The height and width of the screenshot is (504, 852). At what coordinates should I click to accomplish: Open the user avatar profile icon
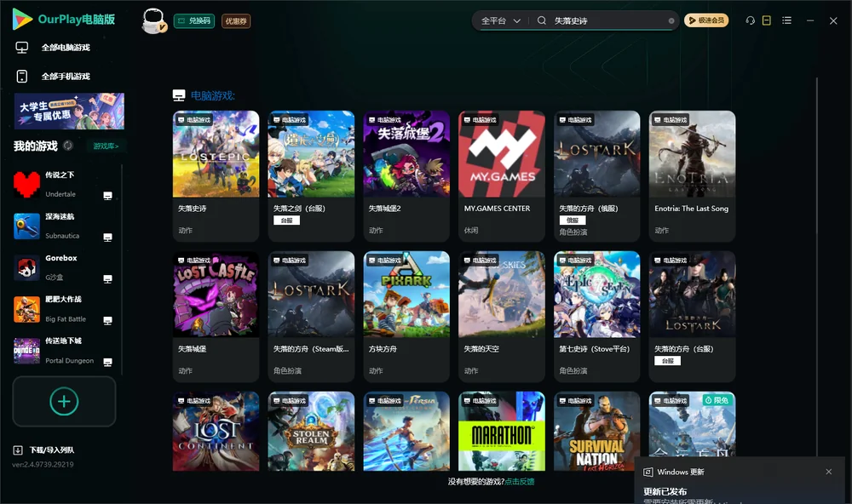[x=153, y=20]
